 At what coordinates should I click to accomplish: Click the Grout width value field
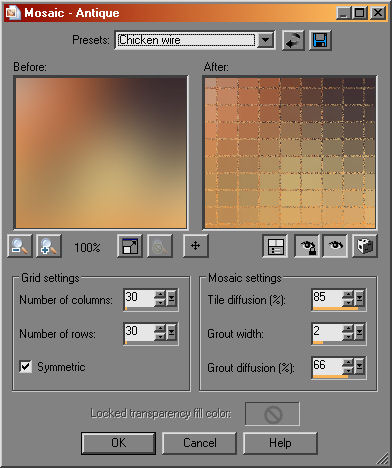327,332
